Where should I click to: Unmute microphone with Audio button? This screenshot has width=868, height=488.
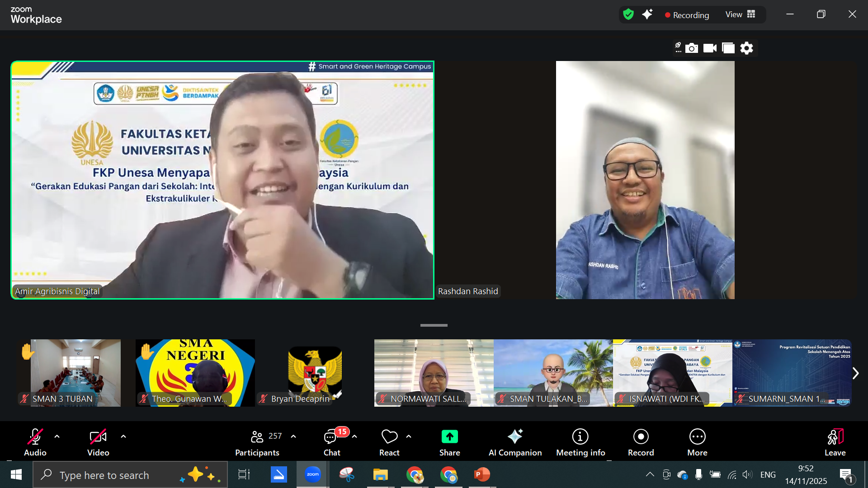[x=35, y=441]
